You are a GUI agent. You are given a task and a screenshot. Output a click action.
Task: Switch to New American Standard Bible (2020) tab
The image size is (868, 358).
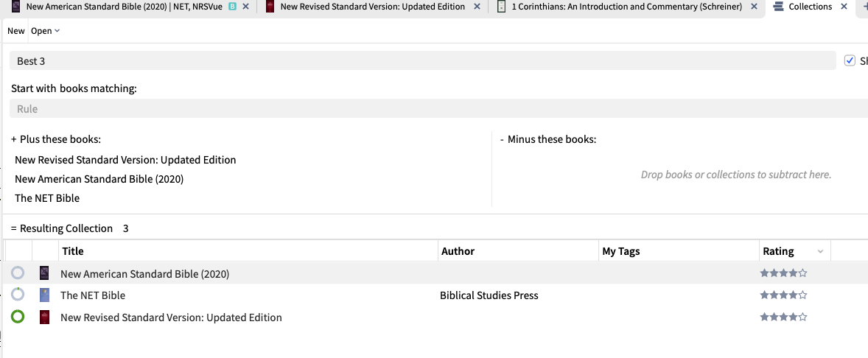[124, 7]
